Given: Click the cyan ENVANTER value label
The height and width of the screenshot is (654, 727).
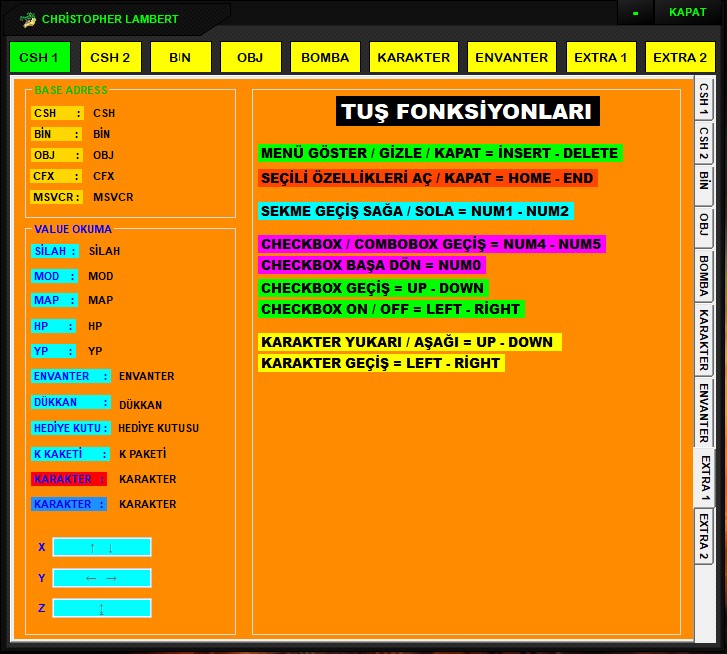Looking at the screenshot, I should pyautogui.click(x=71, y=376).
